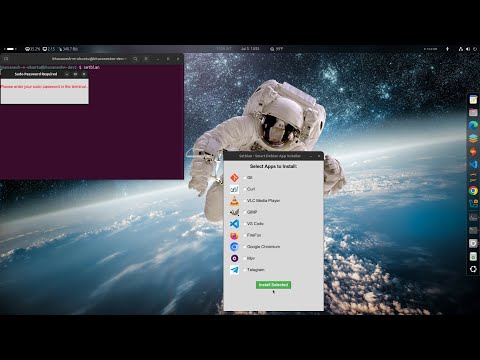Open the green-accented app near the dock bottom

click(473, 256)
